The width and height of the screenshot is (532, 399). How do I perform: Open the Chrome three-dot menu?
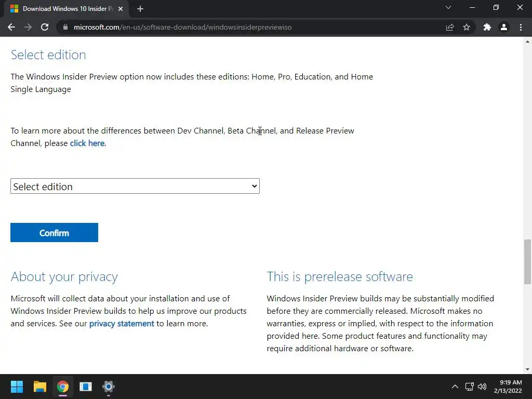pos(521,27)
